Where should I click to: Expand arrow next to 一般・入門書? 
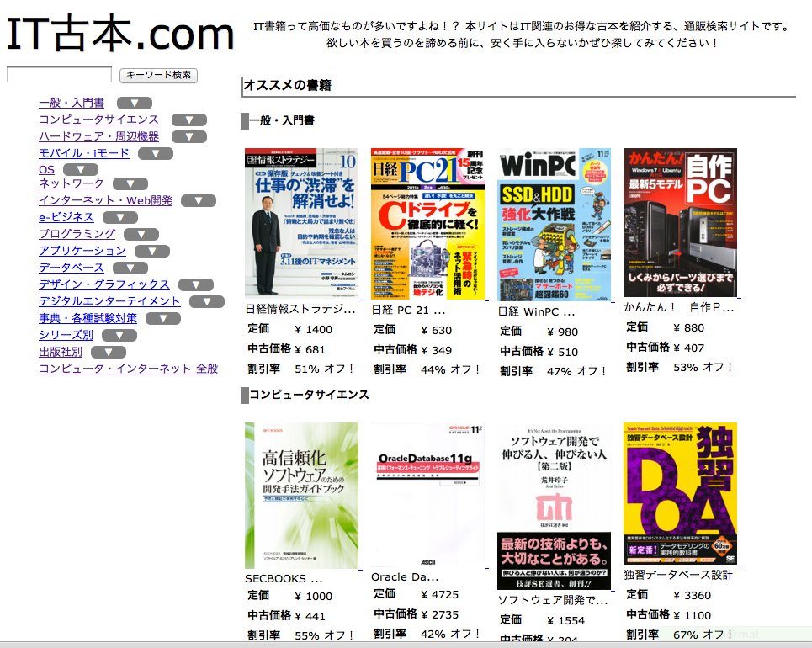coord(134,104)
